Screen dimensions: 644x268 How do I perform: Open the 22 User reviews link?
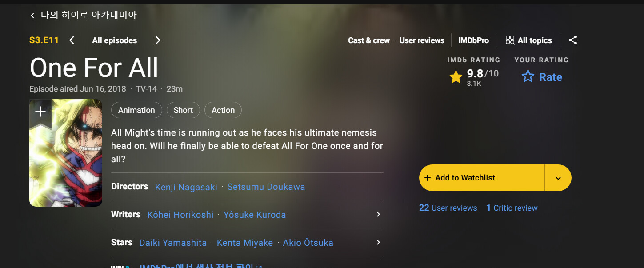[448, 208]
